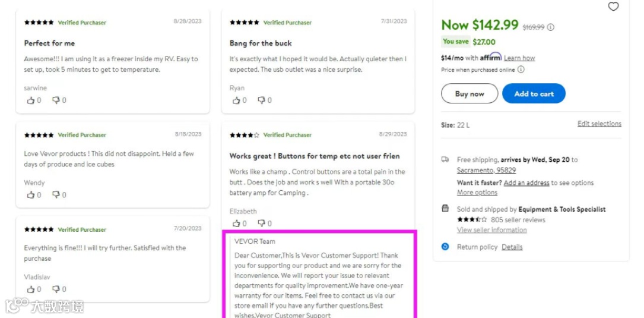The image size is (644, 318).
Task: Thumbs down Wendy's review
Action: [x=56, y=195]
